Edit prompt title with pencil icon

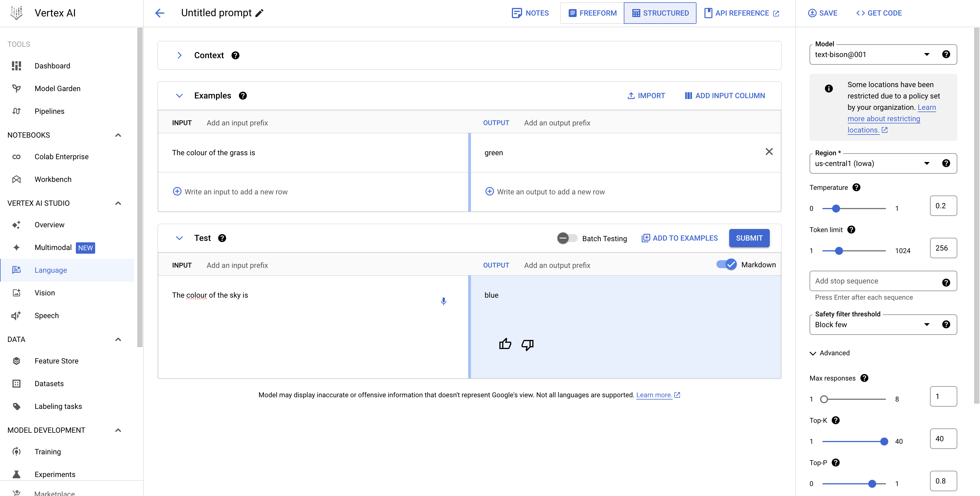click(259, 13)
